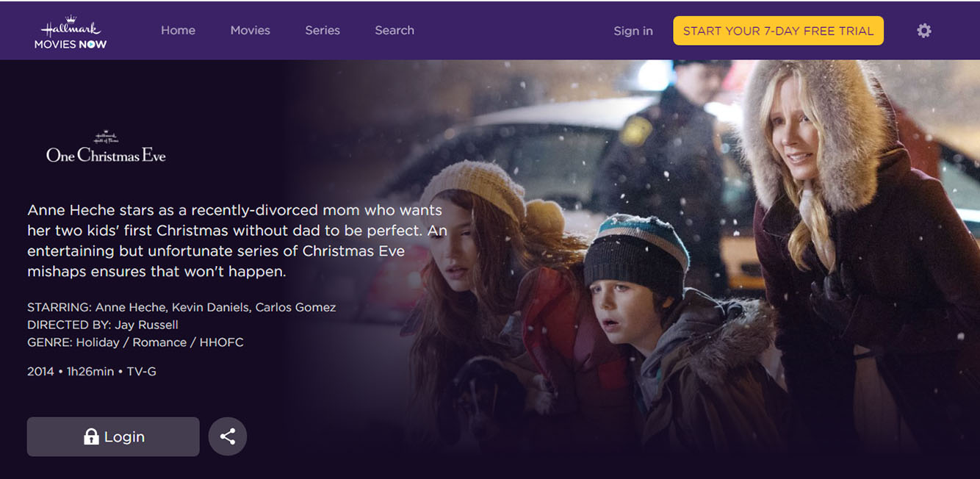
Task: Click the "STARRING: Anne Heche, Kevin Daniels, Carlos Gomez" line
Action: (181, 307)
